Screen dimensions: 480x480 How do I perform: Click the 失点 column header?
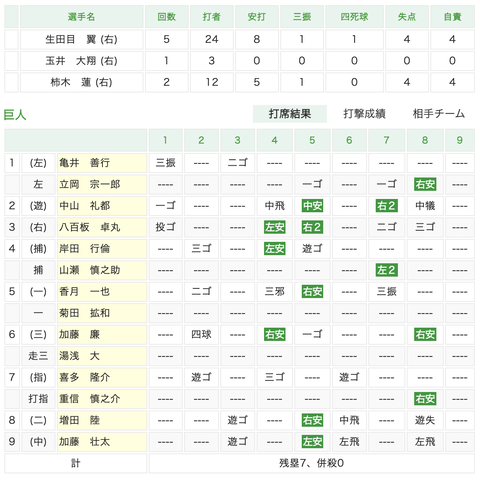click(407, 17)
